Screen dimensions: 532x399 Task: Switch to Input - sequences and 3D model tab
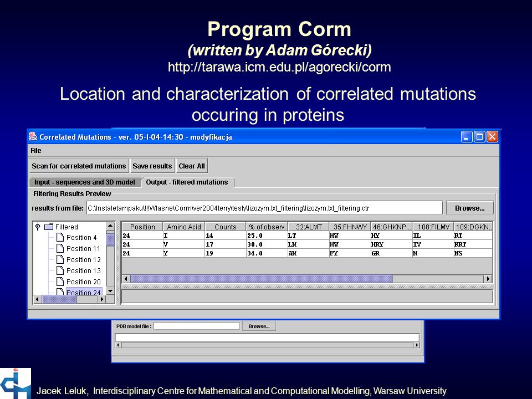(x=84, y=182)
